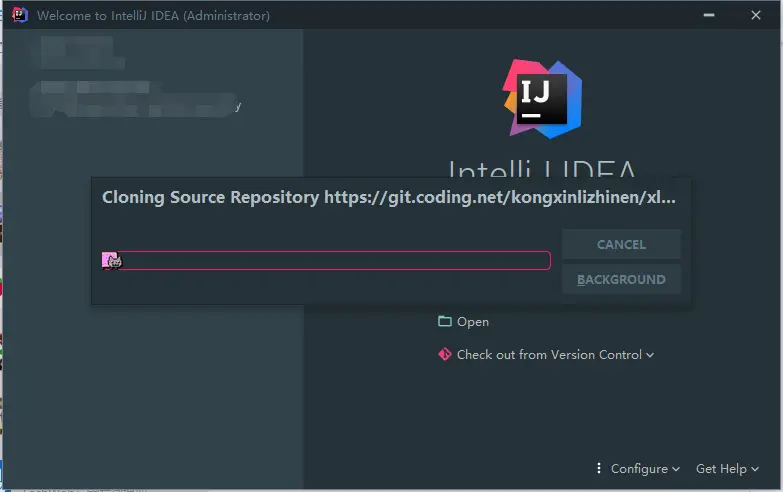The image size is (783, 492).
Task: Click the folder icon beside Open
Action: coord(444,321)
